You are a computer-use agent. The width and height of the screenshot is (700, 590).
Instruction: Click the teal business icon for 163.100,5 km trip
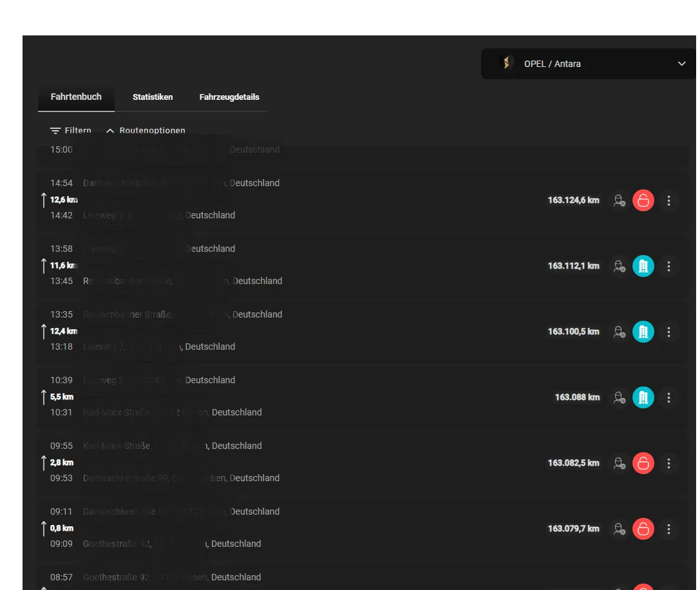(643, 332)
